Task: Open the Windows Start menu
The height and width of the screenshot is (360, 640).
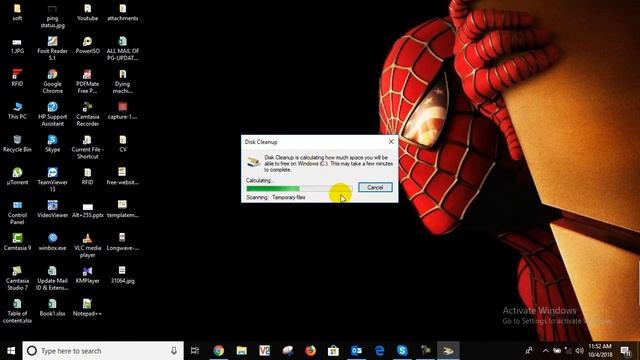Action: pyautogui.click(x=11, y=351)
